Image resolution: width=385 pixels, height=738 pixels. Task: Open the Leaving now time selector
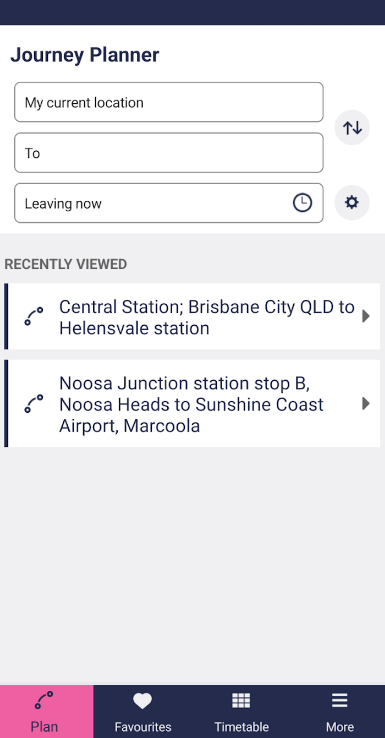click(x=168, y=203)
